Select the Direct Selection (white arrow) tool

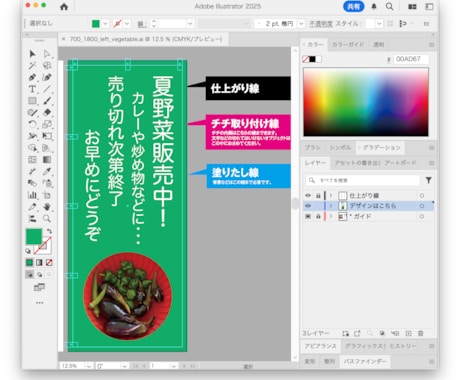(x=47, y=54)
